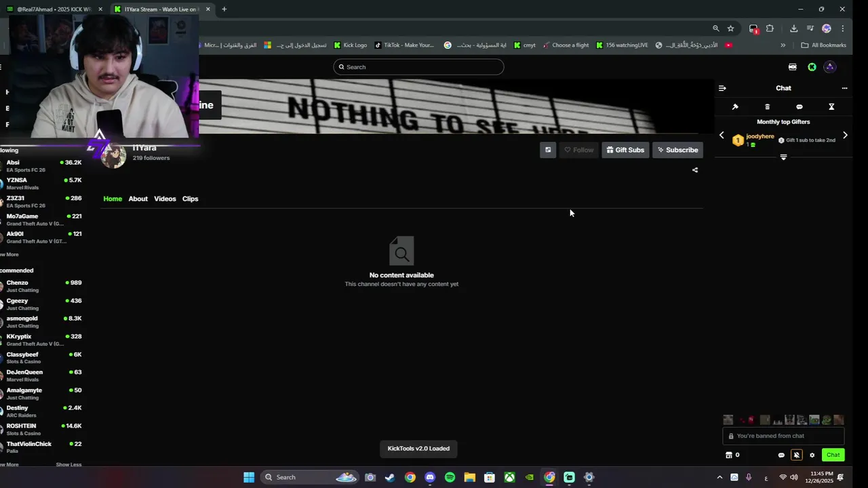Open Chrome three-dot menu

point(842,28)
